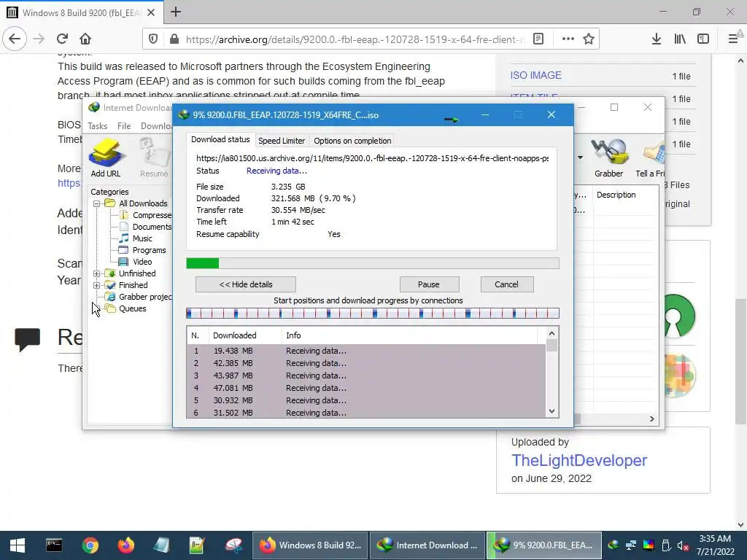Open the Tasks menu in IDM

(98, 125)
